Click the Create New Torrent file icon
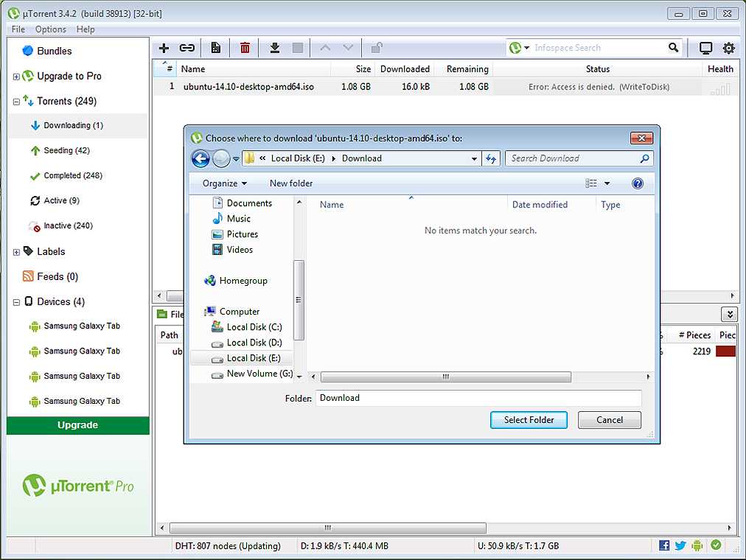Image resolution: width=746 pixels, height=560 pixels. (x=215, y=48)
